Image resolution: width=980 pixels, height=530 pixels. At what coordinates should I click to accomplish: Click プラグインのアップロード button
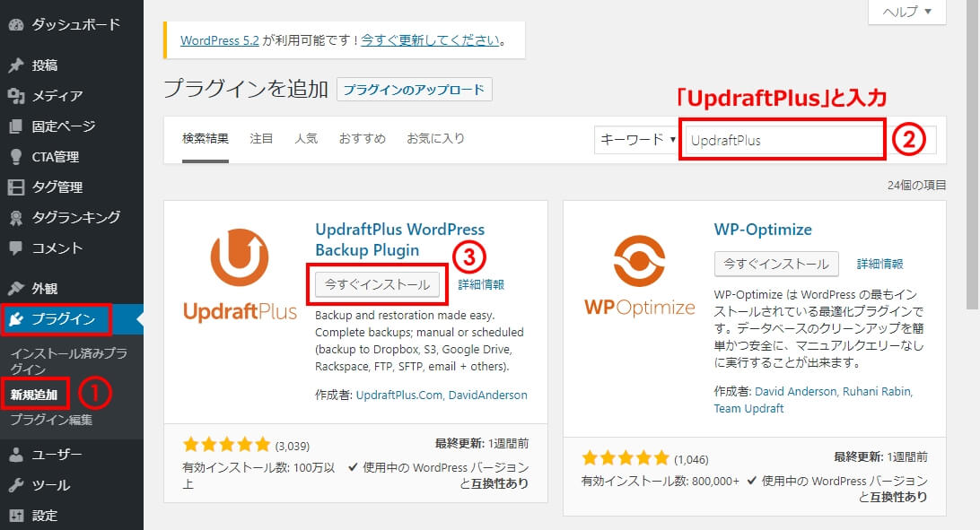point(414,90)
